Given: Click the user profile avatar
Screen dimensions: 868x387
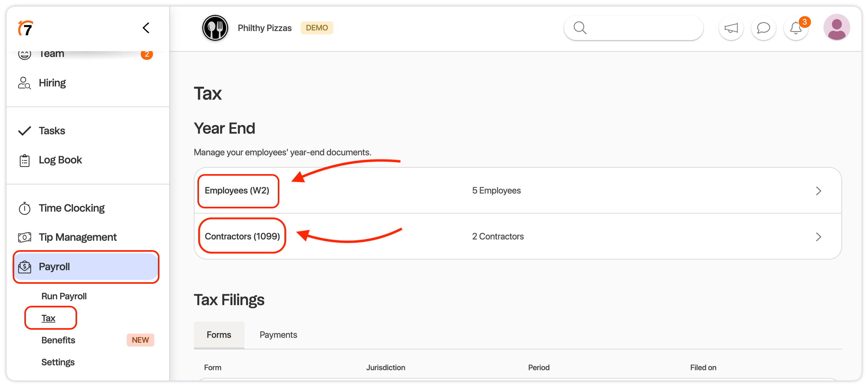Looking at the screenshot, I should tap(836, 27).
